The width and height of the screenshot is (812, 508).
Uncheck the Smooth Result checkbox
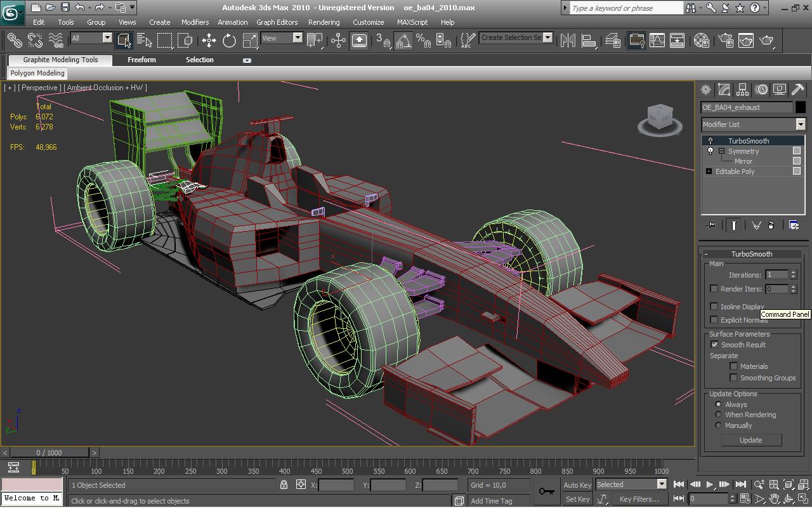click(714, 345)
